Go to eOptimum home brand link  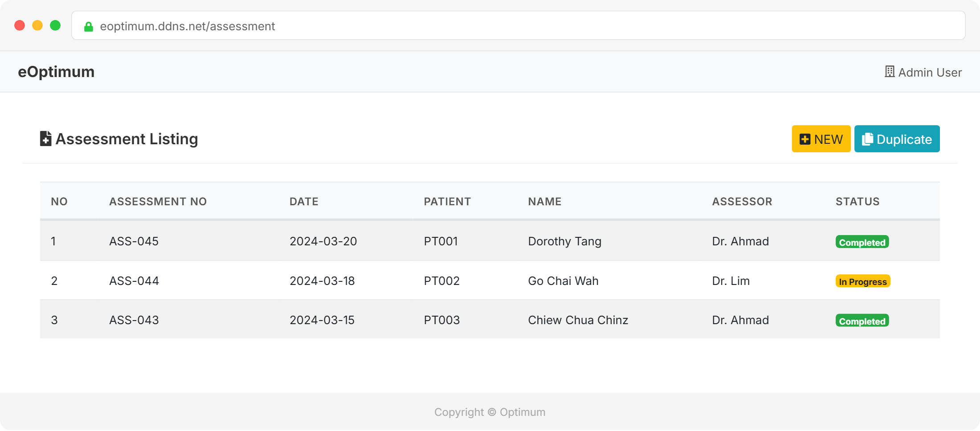click(56, 72)
